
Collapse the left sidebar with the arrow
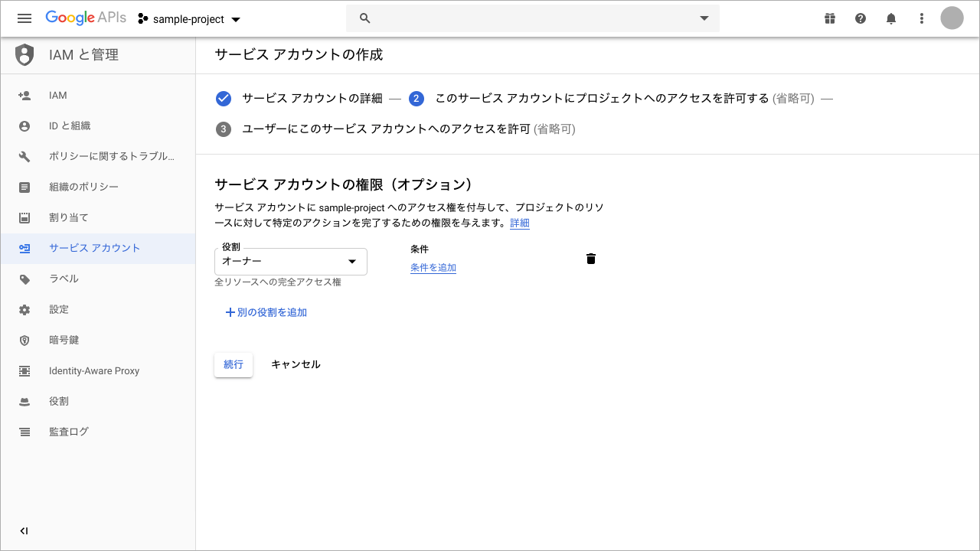pyautogui.click(x=24, y=530)
